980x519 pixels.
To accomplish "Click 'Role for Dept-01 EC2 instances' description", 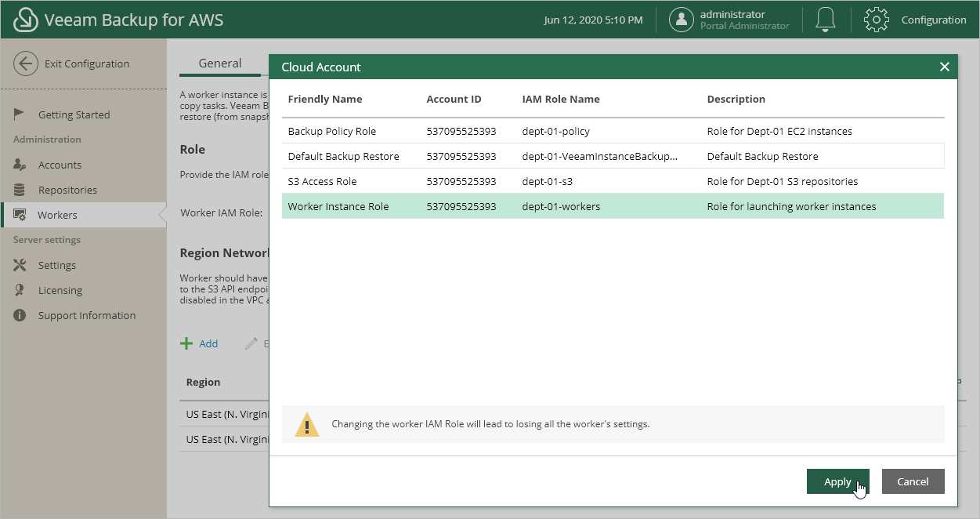I will 779,131.
